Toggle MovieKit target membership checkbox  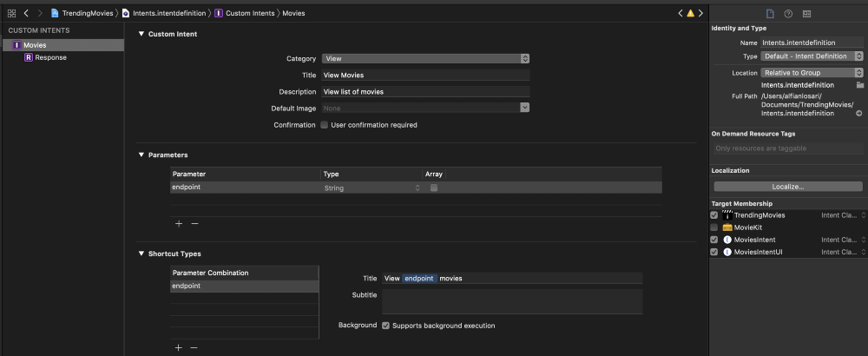coord(714,227)
